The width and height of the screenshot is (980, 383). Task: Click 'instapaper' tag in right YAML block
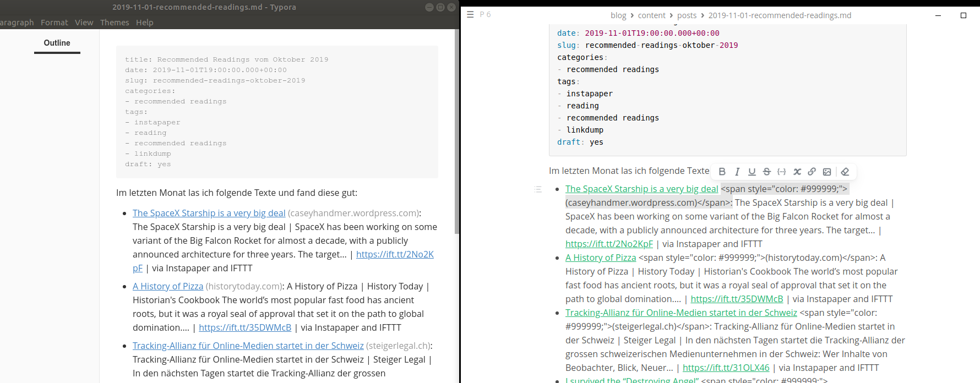point(589,94)
